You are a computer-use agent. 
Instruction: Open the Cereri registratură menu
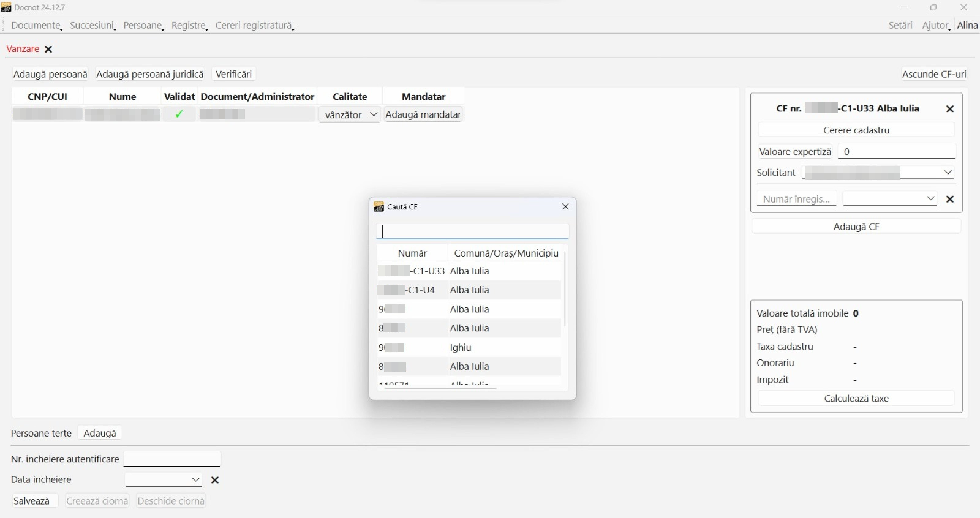pos(254,25)
